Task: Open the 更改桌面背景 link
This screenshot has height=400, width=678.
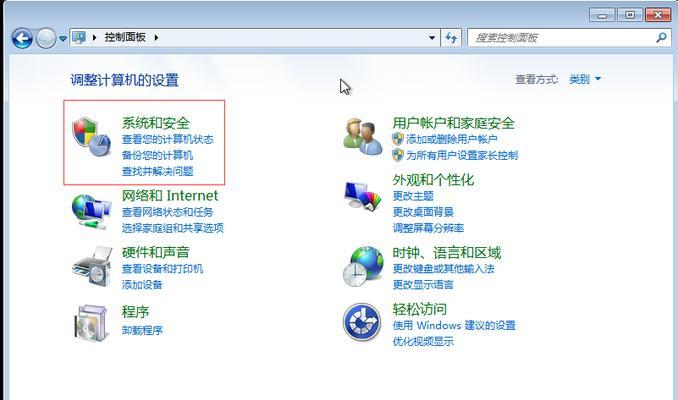Action: tap(423, 212)
